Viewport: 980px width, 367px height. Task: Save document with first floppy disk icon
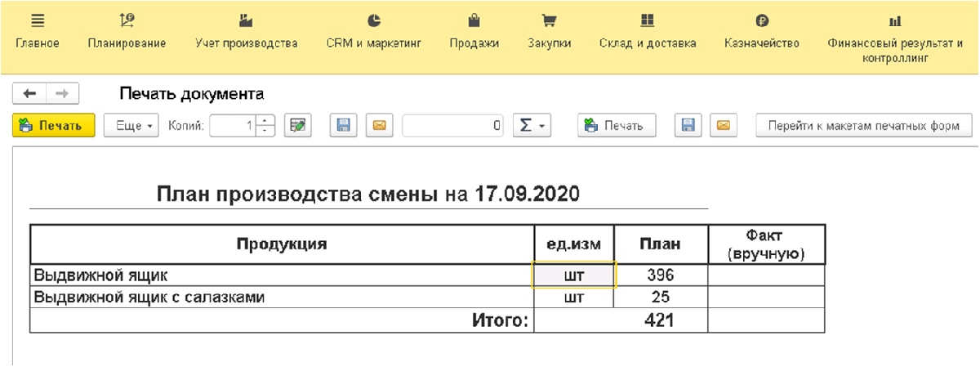344,126
